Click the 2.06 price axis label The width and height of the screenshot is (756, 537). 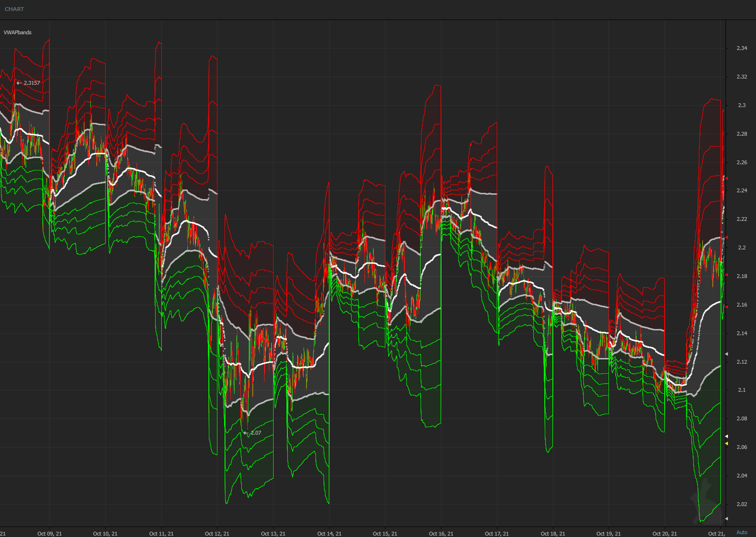point(742,447)
